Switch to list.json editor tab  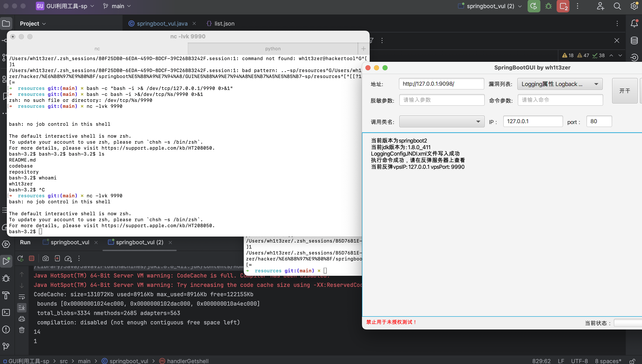pos(224,23)
